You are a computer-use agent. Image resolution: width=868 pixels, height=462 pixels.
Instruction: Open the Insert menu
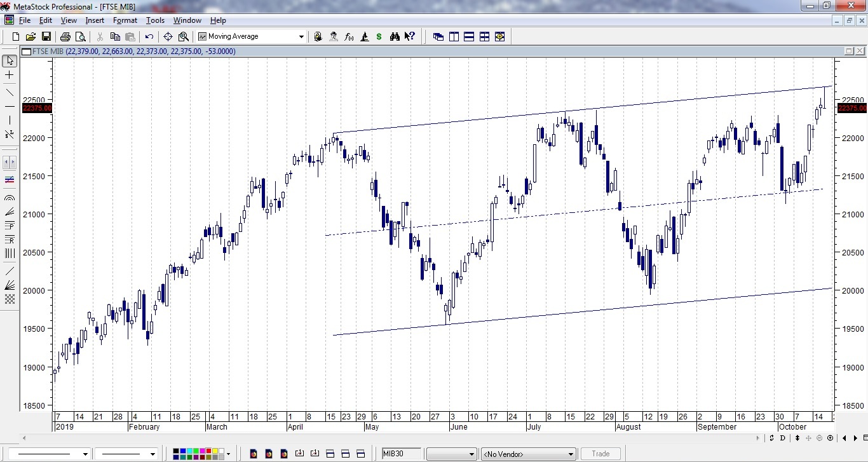(95, 20)
